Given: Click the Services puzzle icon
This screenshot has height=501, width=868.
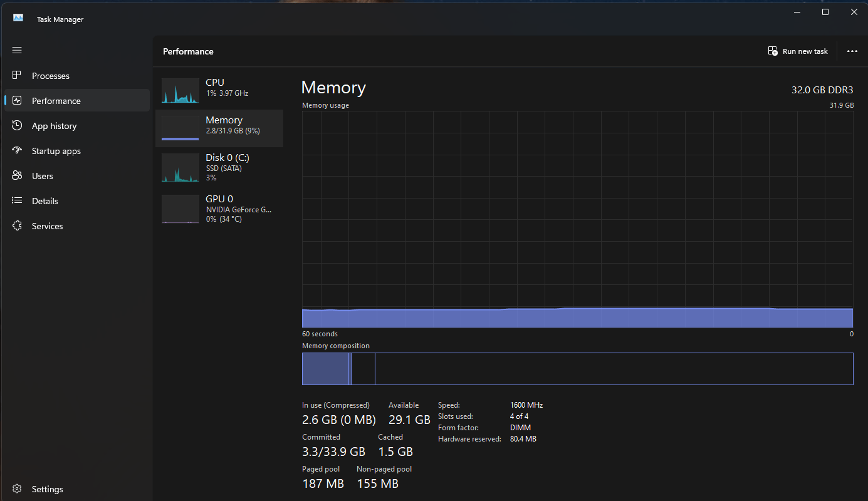Looking at the screenshot, I should (17, 225).
